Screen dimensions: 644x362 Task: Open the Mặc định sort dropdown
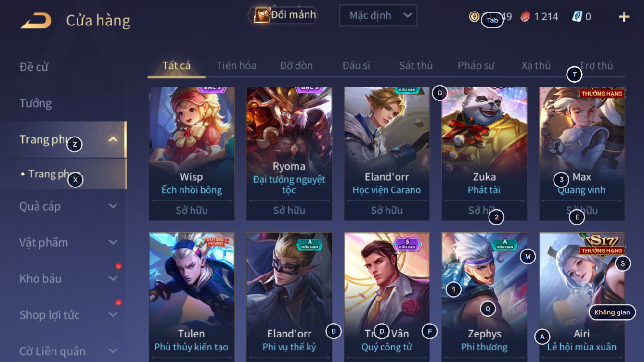pyautogui.click(x=378, y=15)
